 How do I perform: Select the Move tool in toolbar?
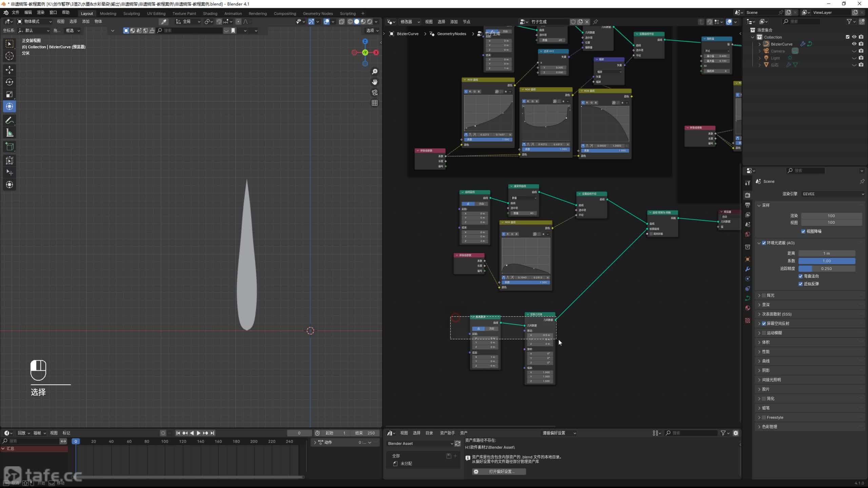[9, 70]
